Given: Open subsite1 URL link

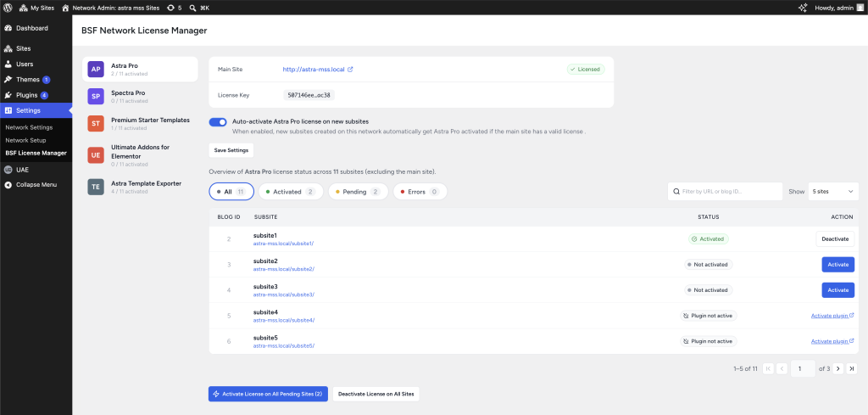Looking at the screenshot, I should 283,244.
